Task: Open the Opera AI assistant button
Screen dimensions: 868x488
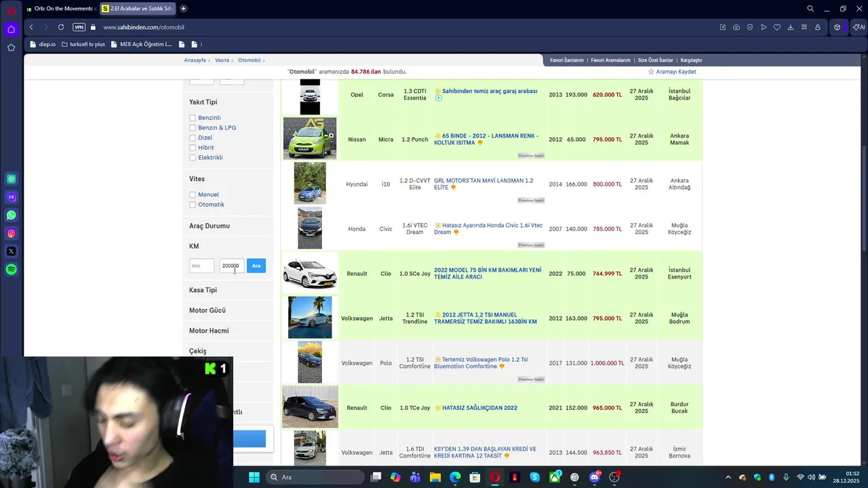Action: (x=859, y=27)
